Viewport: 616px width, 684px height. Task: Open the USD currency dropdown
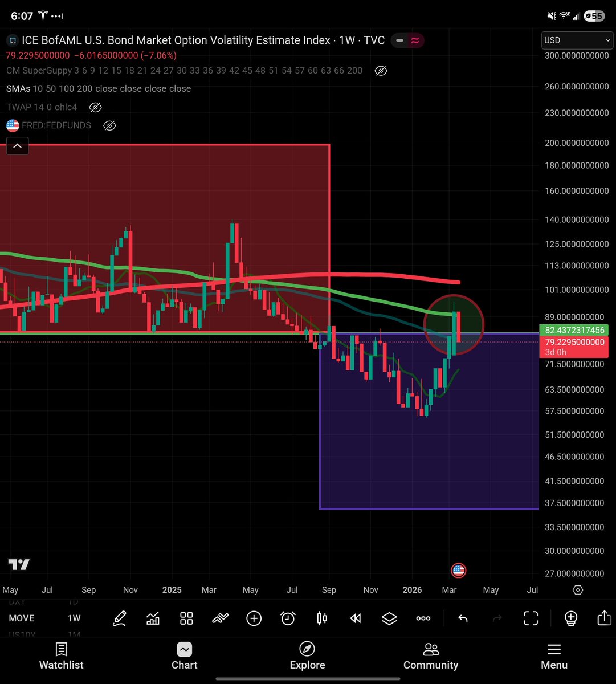577,40
